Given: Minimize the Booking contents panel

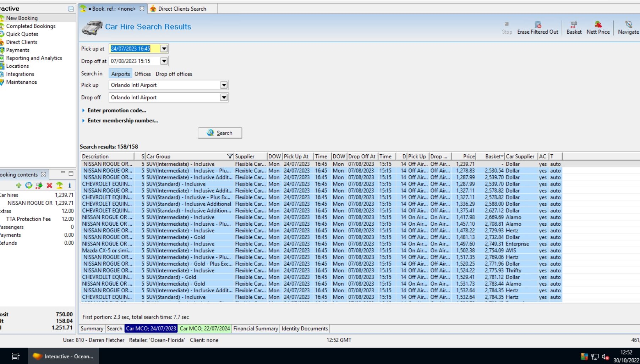Looking at the screenshot, I should pos(63,173).
